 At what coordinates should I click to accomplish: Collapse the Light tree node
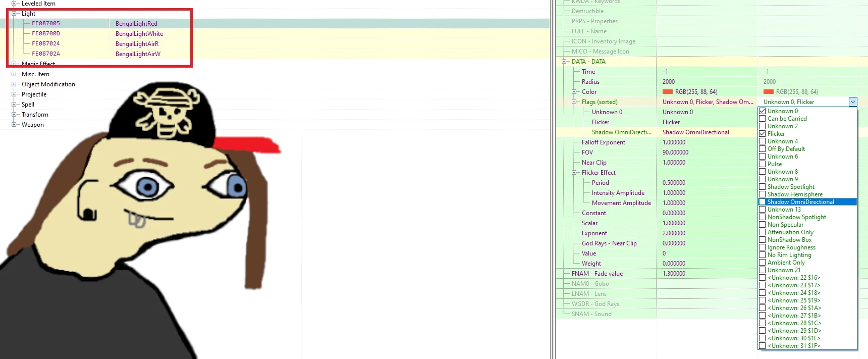14,14
